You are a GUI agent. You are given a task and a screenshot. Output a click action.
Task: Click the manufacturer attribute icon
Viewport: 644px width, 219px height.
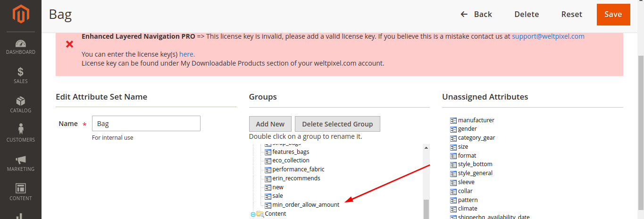click(x=453, y=120)
